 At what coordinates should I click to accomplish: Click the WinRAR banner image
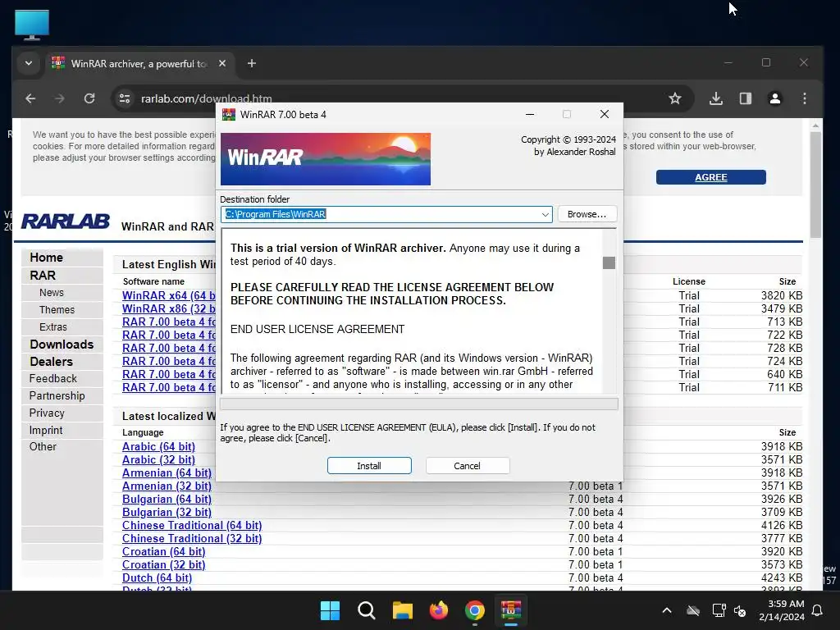tap(325, 159)
